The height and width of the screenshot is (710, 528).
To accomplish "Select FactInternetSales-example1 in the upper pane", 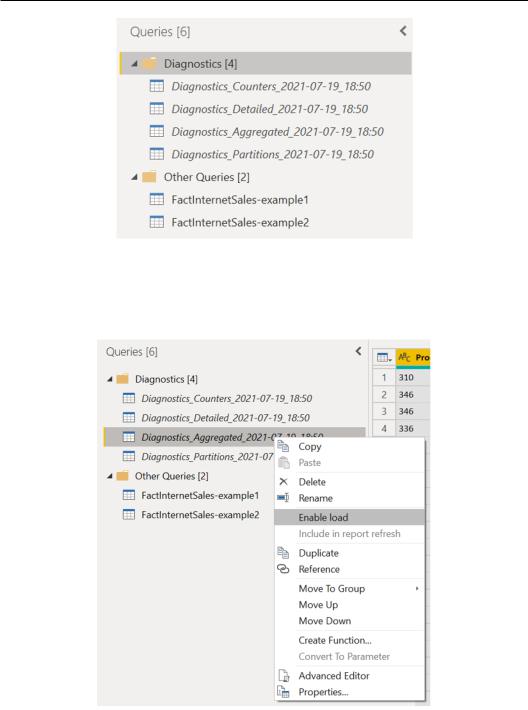I will [x=240, y=200].
